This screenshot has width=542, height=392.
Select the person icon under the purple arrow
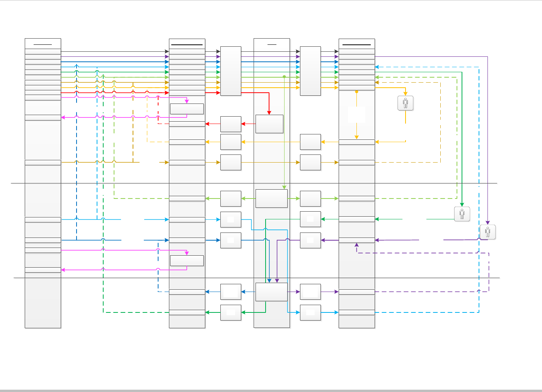click(487, 232)
